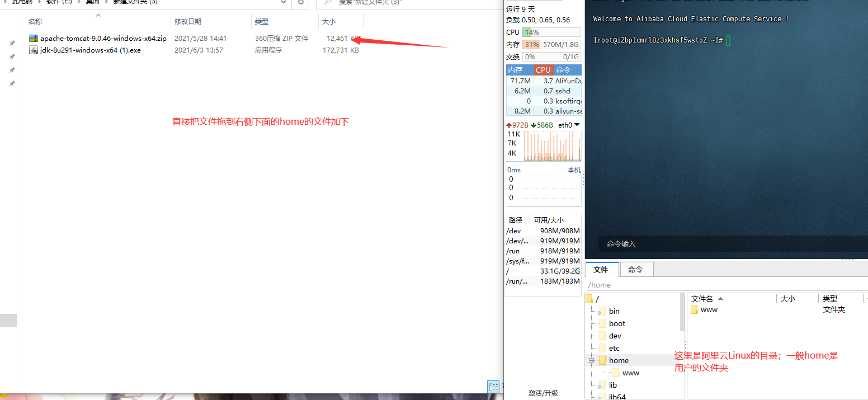The height and width of the screenshot is (400, 868).
Task: Select the bin folder in remote tree
Action: (614, 311)
